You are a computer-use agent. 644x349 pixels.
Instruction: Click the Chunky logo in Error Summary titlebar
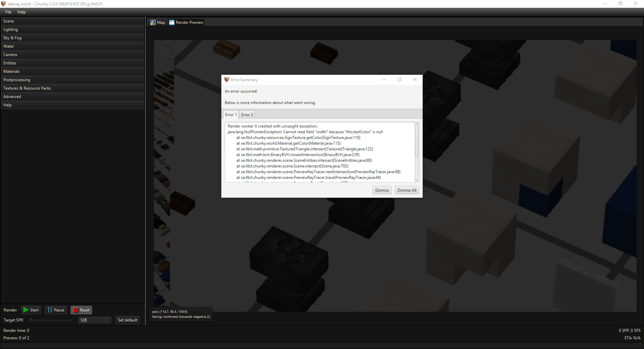pyautogui.click(x=226, y=80)
